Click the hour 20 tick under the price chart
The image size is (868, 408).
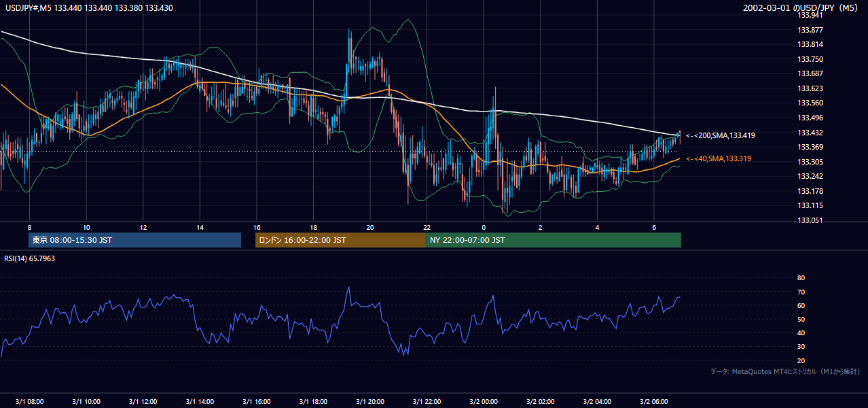369,226
